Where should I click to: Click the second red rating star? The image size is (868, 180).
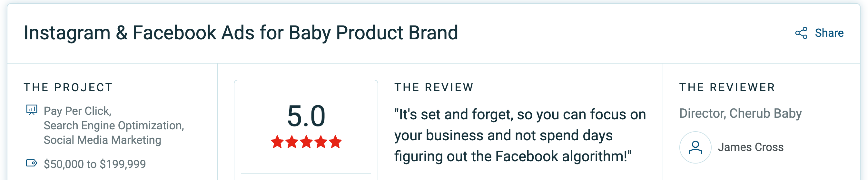(x=292, y=142)
